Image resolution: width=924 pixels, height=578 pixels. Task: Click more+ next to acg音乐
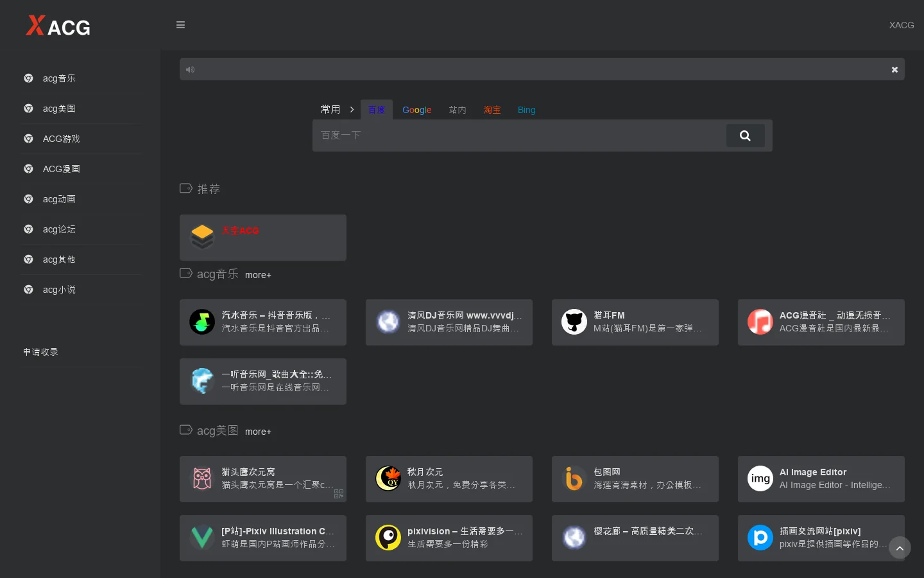(x=258, y=275)
